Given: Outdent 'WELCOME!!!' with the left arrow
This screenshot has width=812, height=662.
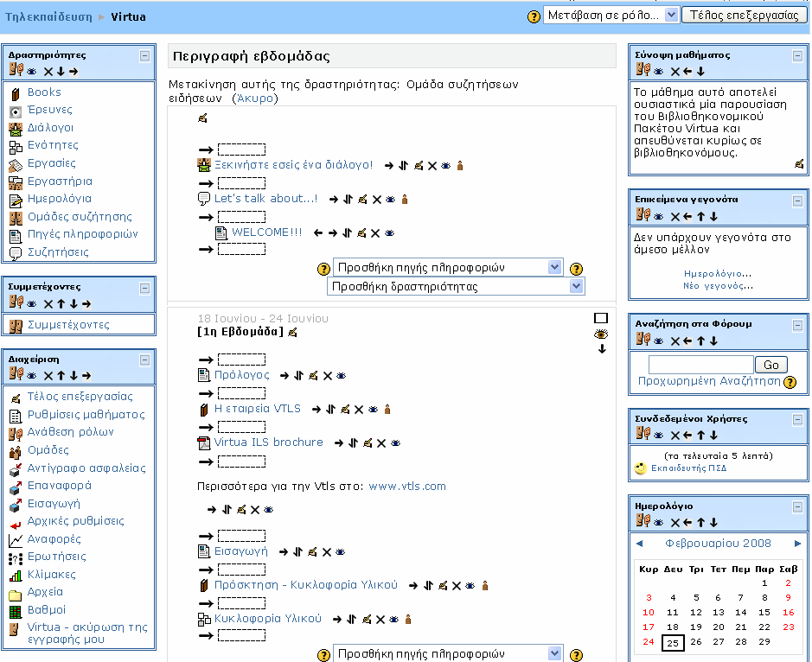Looking at the screenshot, I should (318, 233).
